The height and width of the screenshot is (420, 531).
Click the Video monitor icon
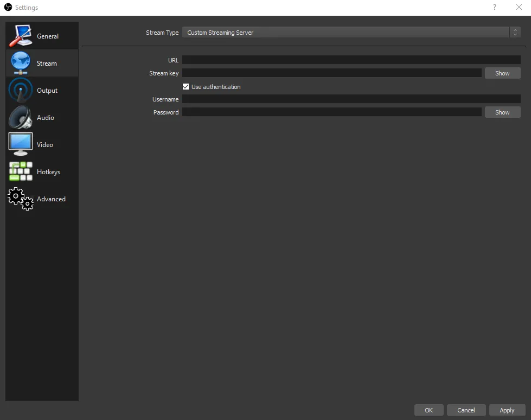coord(21,144)
